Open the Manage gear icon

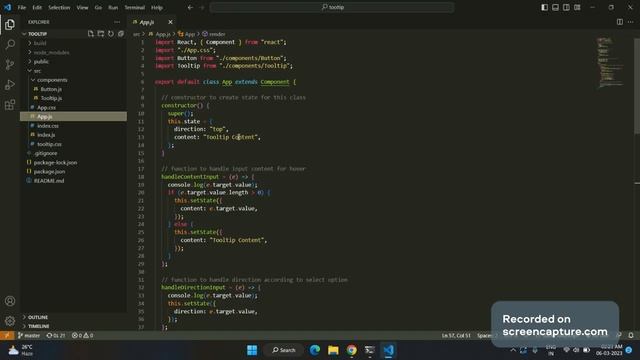(x=10, y=321)
